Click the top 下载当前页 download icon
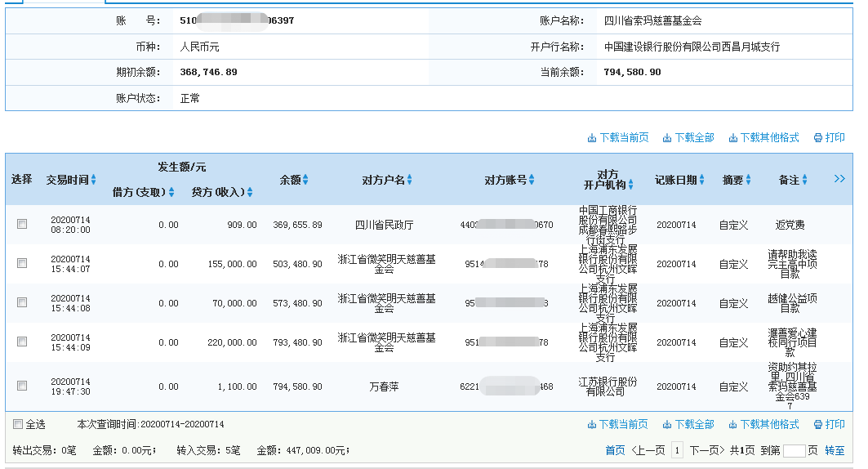 pos(592,138)
